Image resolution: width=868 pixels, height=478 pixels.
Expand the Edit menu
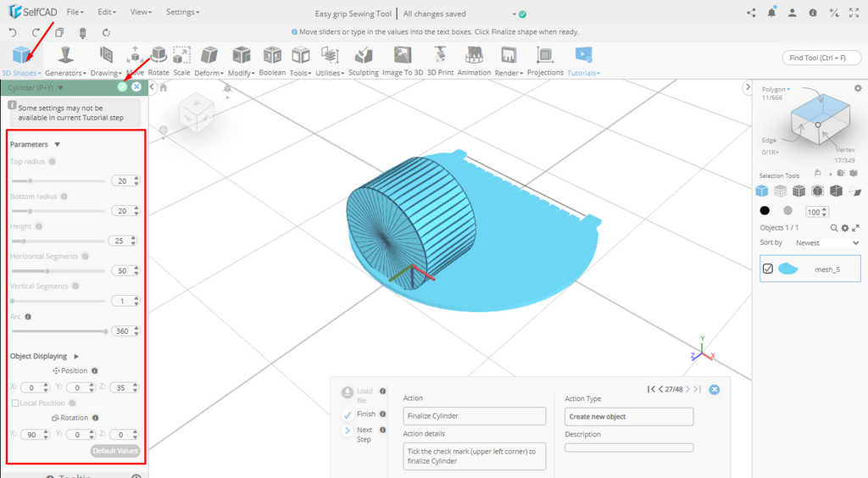coord(106,12)
